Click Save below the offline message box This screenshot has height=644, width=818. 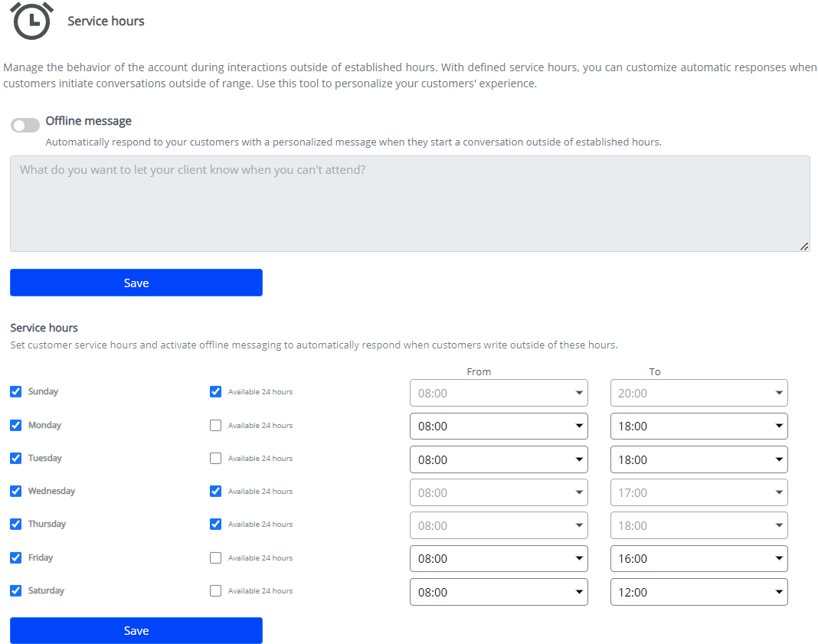pyautogui.click(x=136, y=283)
